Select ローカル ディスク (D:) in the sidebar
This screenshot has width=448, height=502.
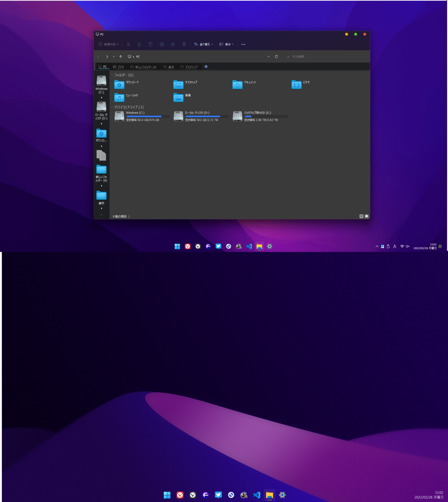[101, 111]
